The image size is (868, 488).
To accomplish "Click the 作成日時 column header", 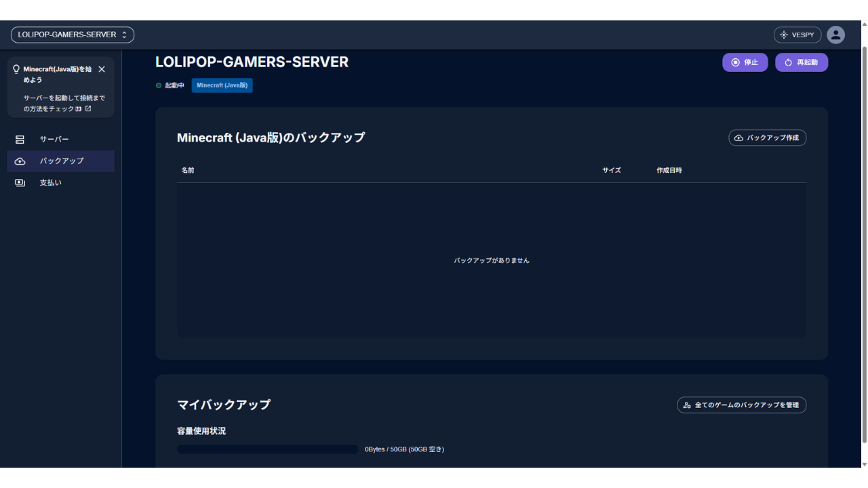I will [669, 170].
